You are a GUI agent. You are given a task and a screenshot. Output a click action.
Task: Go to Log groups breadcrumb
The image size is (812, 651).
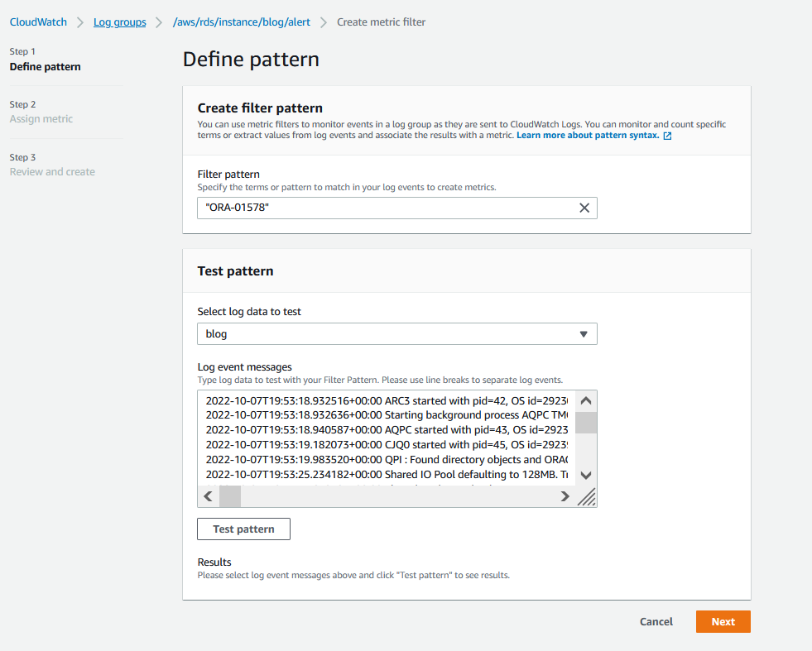click(119, 22)
